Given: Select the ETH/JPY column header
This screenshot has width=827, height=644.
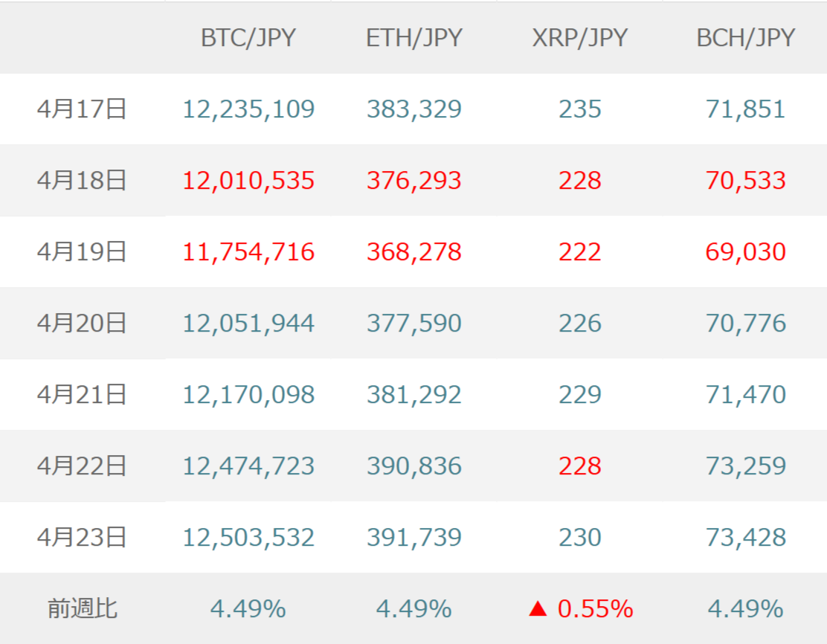Looking at the screenshot, I should coord(414,38).
